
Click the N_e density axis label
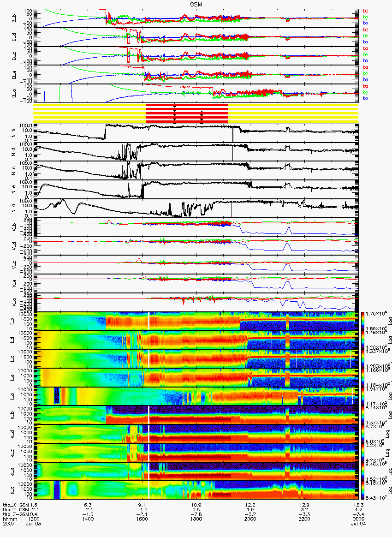click(x=14, y=189)
